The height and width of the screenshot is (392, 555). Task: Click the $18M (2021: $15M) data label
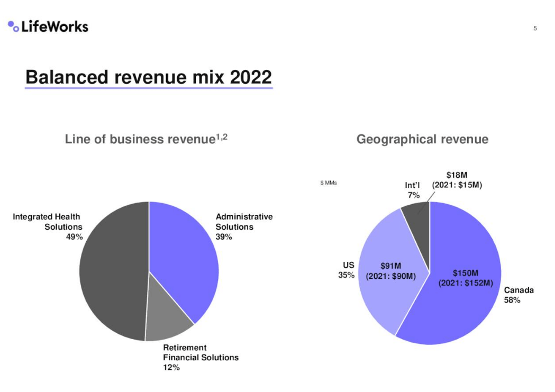[x=457, y=180]
